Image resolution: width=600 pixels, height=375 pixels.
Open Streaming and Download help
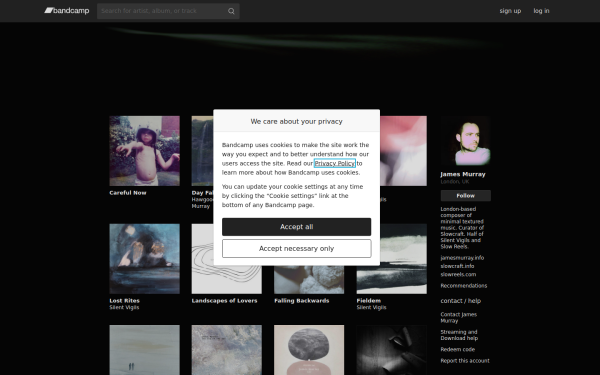(459, 335)
